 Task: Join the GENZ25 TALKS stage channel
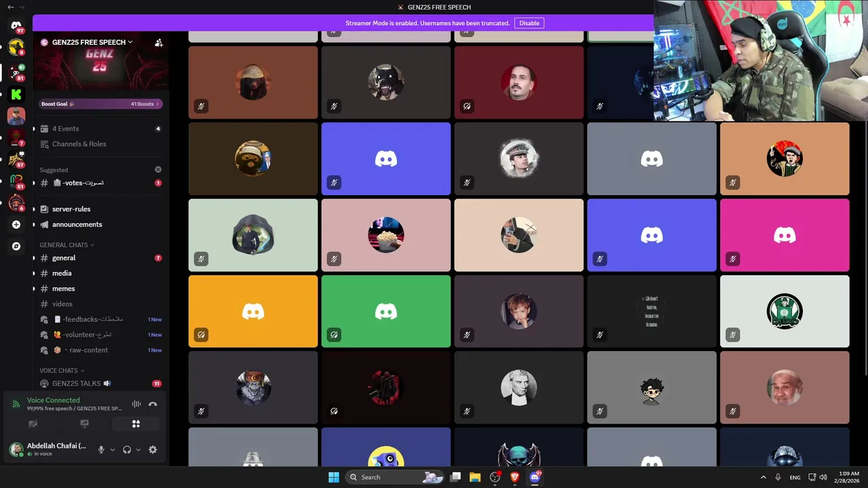point(100,383)
